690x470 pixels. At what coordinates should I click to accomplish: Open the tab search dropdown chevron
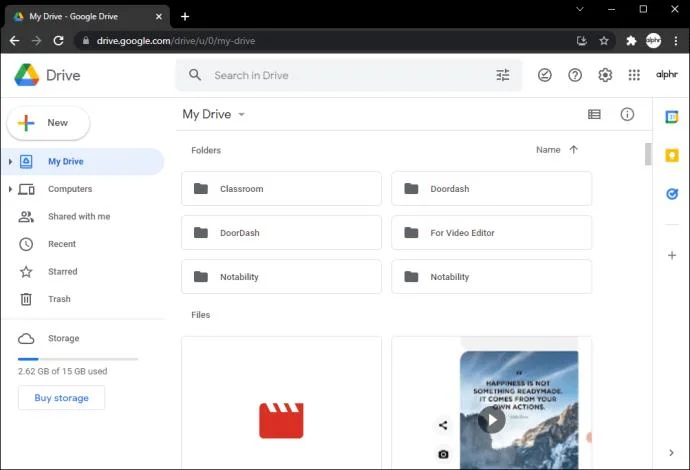[x=580, y=9]
